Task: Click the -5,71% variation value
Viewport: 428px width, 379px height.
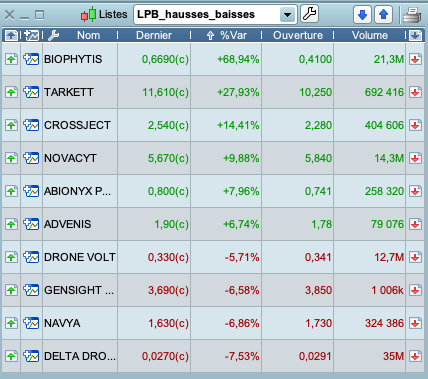Action: pyautogui.click(x=242, y=257)
